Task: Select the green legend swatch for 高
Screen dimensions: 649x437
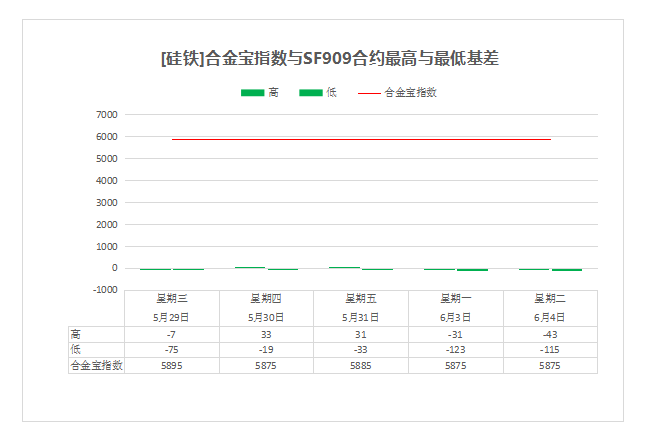Action: pyautogui.click(x=252, y=93)
